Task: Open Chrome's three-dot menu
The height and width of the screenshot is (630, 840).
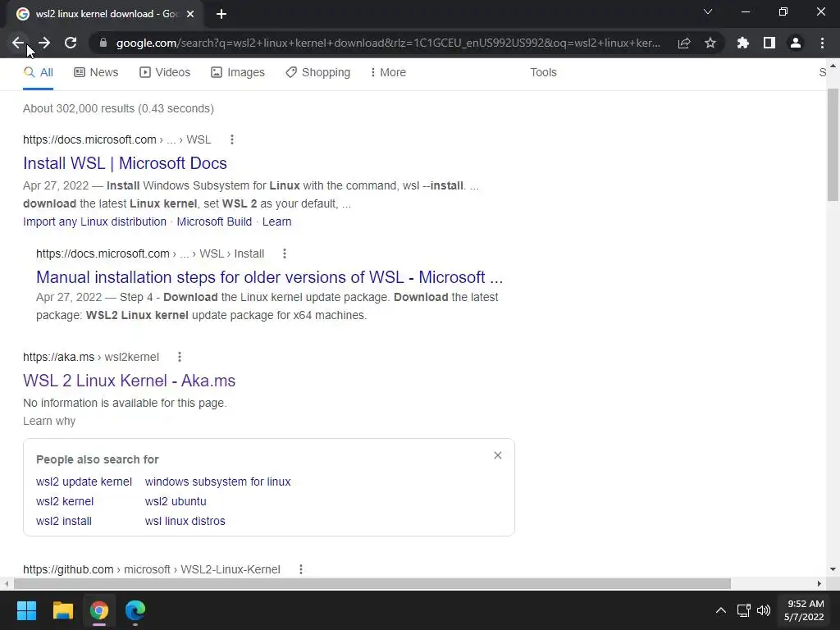Action: (x=822, y=43)
